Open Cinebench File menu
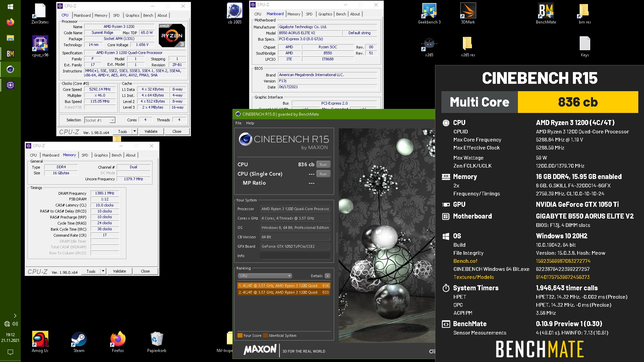Image resolution: width=644 pixels, height=362 pixels. pos(238,123)
